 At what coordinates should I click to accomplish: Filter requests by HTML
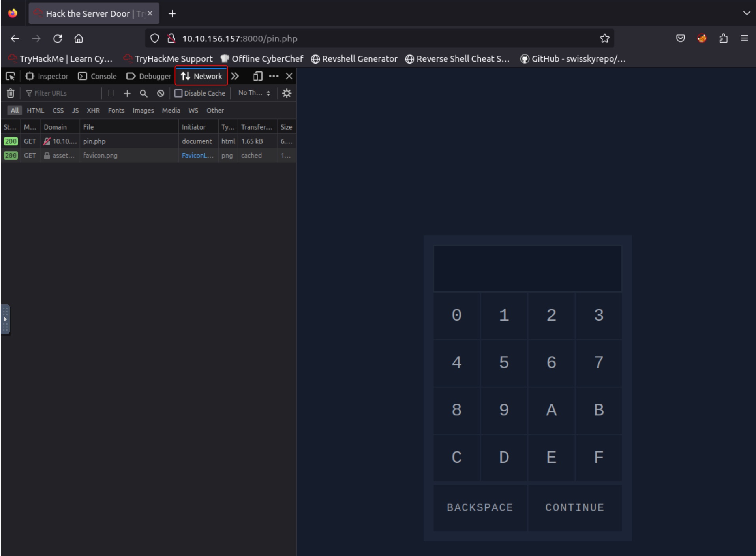pyautogui.click(x=36, y=111)
